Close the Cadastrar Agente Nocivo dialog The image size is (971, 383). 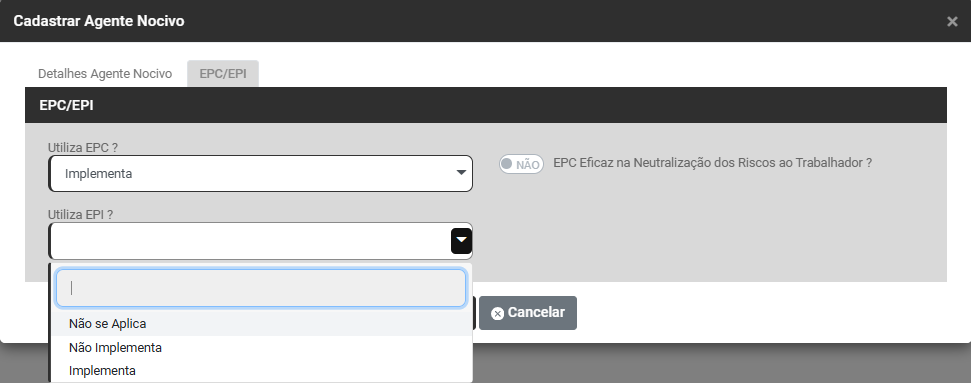click(952, 22)
